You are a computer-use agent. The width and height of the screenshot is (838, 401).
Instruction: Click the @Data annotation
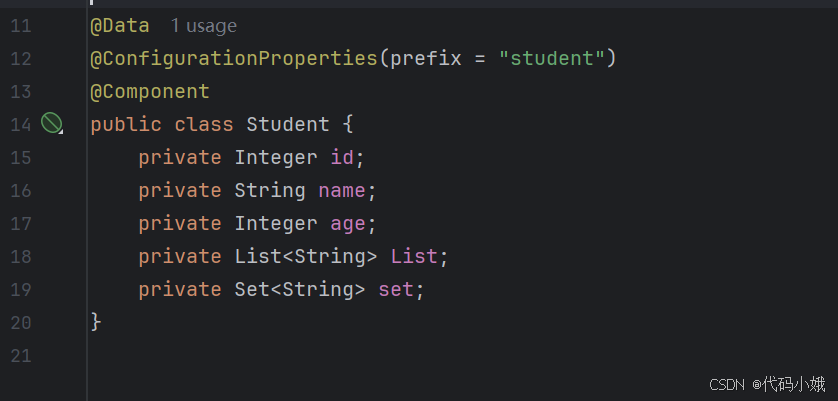(119, 25)
